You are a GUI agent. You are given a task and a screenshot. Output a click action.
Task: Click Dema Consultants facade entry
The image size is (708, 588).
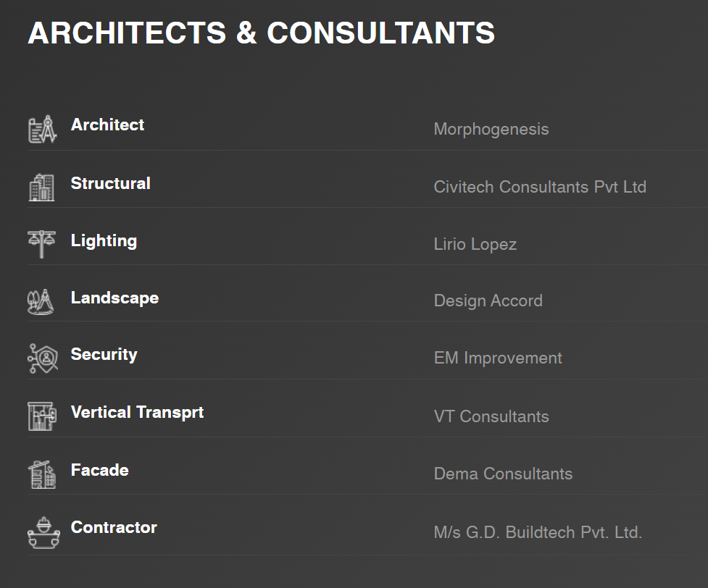coord(503,474)
